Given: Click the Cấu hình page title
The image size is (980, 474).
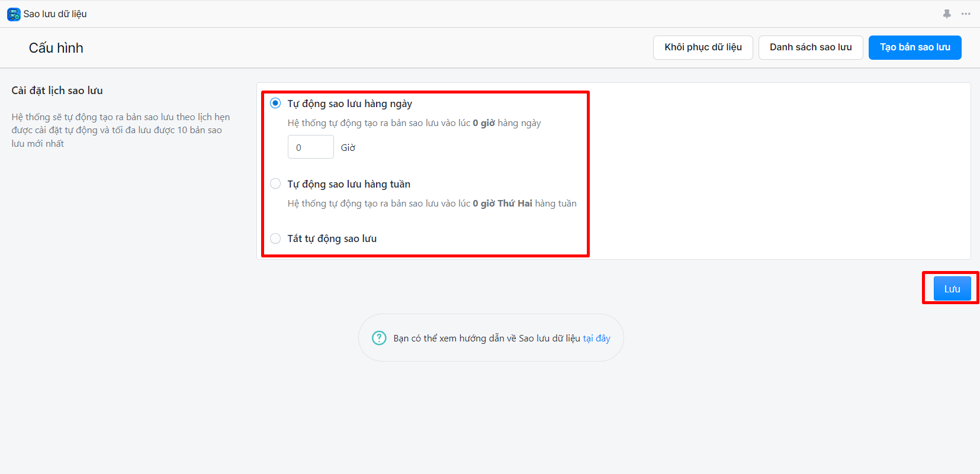Looking at the screenshot, I should (x=56, y=48).
